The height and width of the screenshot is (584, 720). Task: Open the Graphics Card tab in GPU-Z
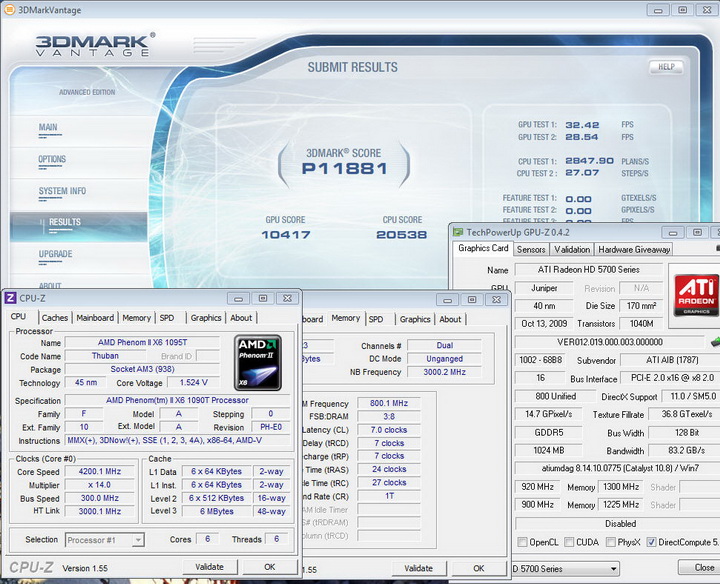(x=483, y=248)
